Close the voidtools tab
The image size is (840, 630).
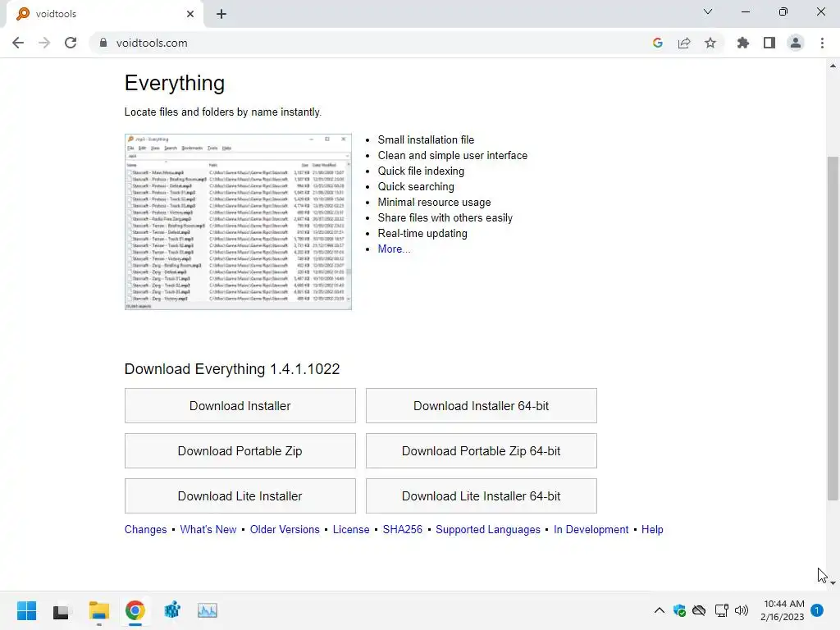click(x=190, y=14)
